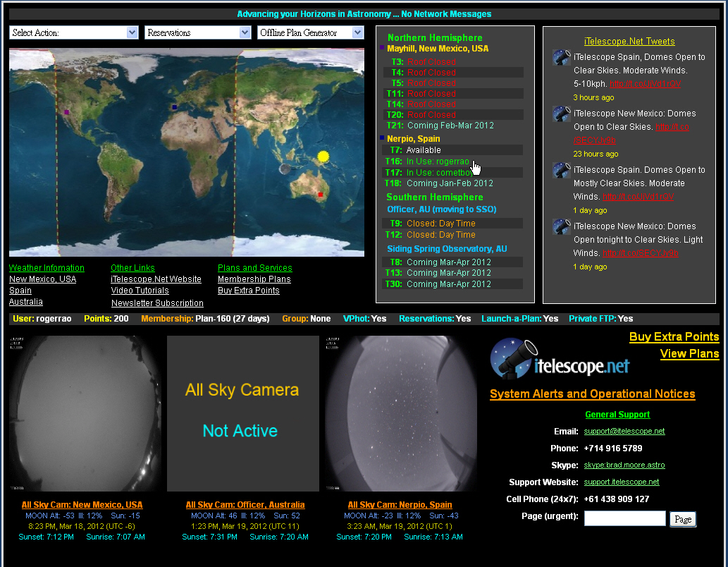Select telescope T11 Roof Closed
This screenshot has width=728, height=567.
point(453,93)
